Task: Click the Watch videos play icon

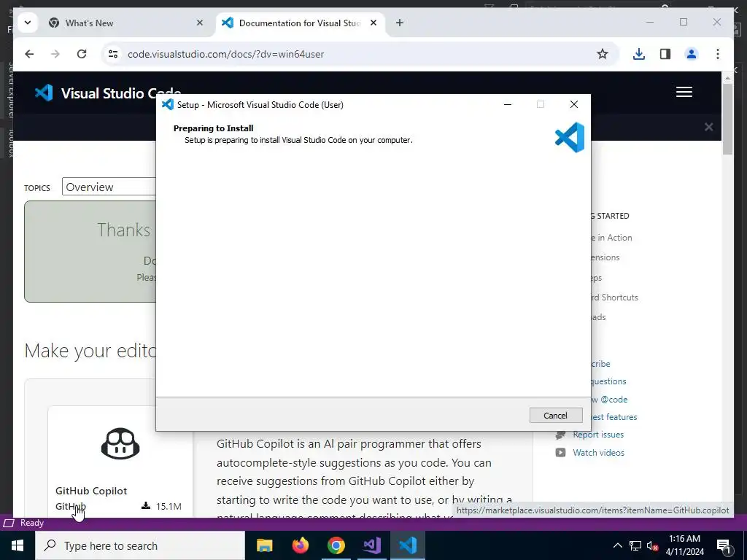Action: point(560,452)
